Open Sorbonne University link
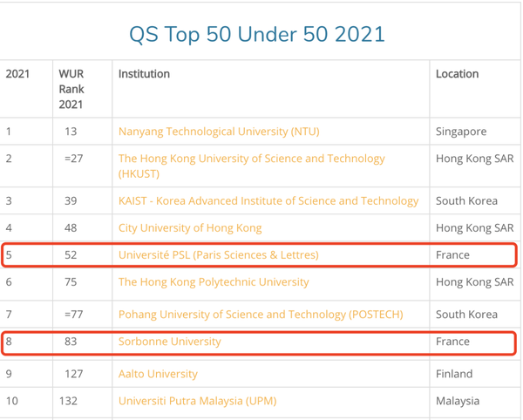 [169, 342]
